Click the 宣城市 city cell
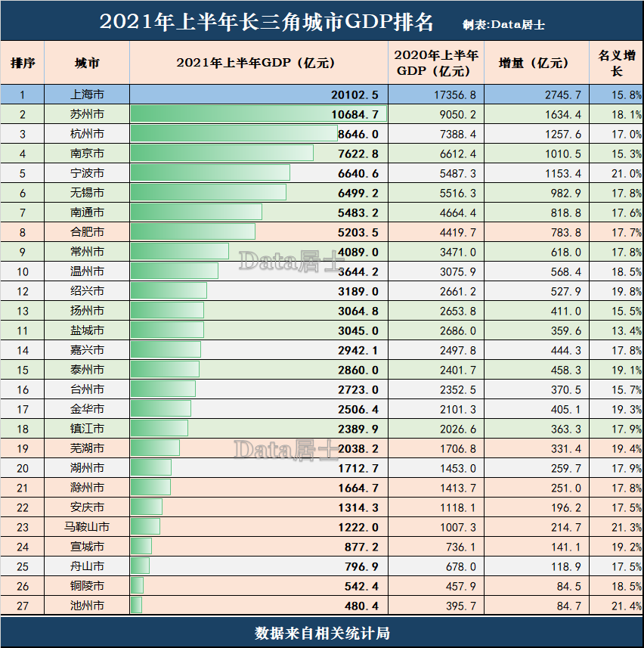 (87, 547)
